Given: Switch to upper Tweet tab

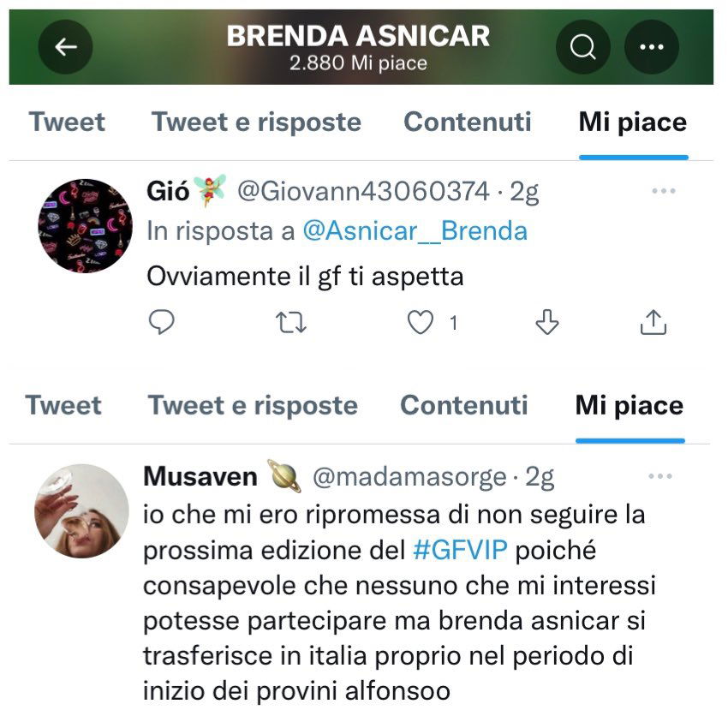Looking at the screenshot, I should [x=67, y=122].
